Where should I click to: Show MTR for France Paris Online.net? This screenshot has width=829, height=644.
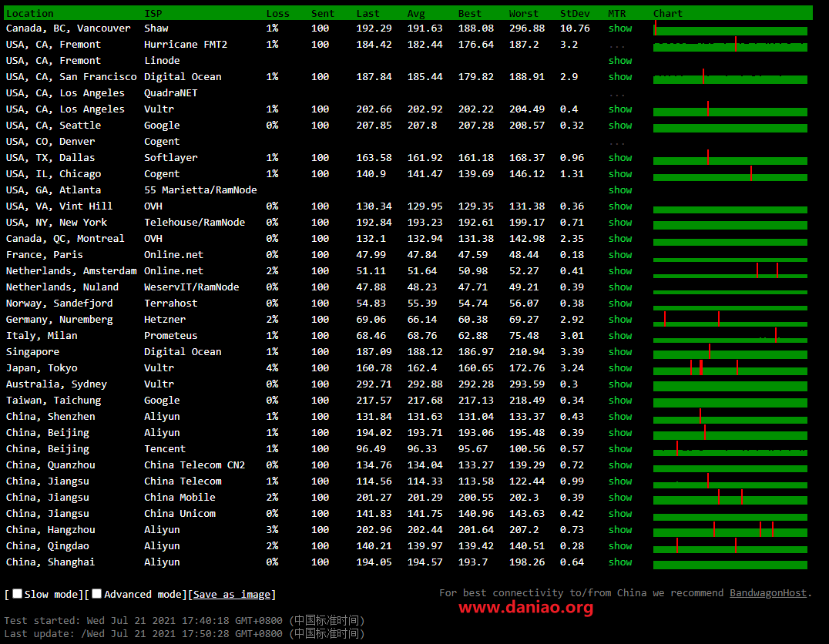coord(620,254)
